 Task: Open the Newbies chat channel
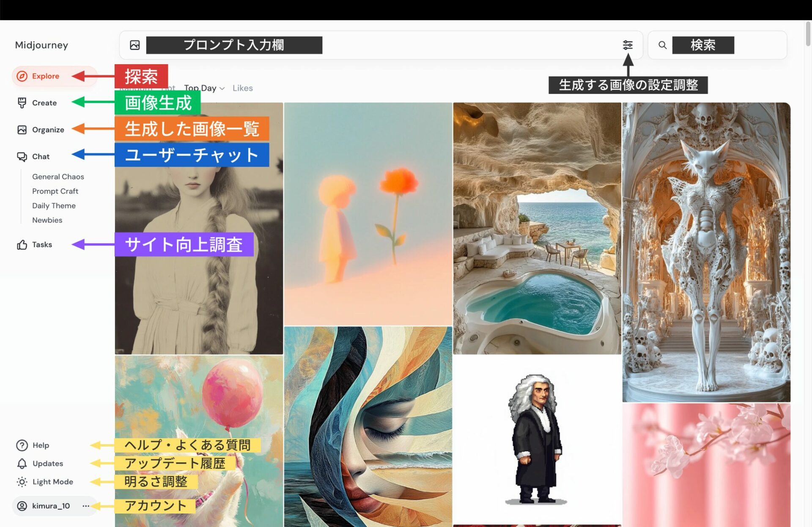tap(47, 220)
